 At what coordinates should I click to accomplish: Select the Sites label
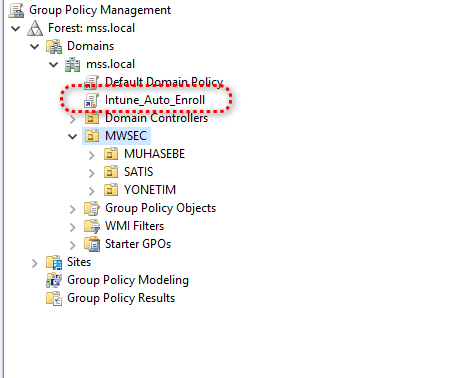(79, 262)
